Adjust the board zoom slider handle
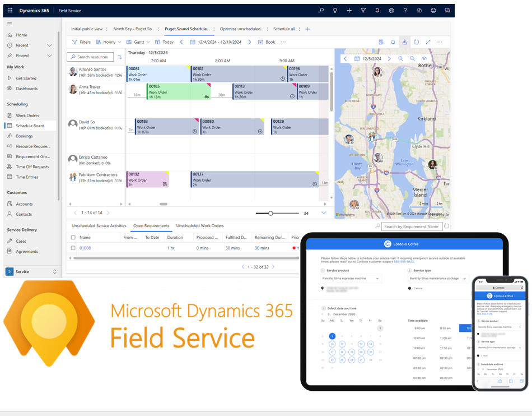 pyautogui.click(x=270, y=213)
